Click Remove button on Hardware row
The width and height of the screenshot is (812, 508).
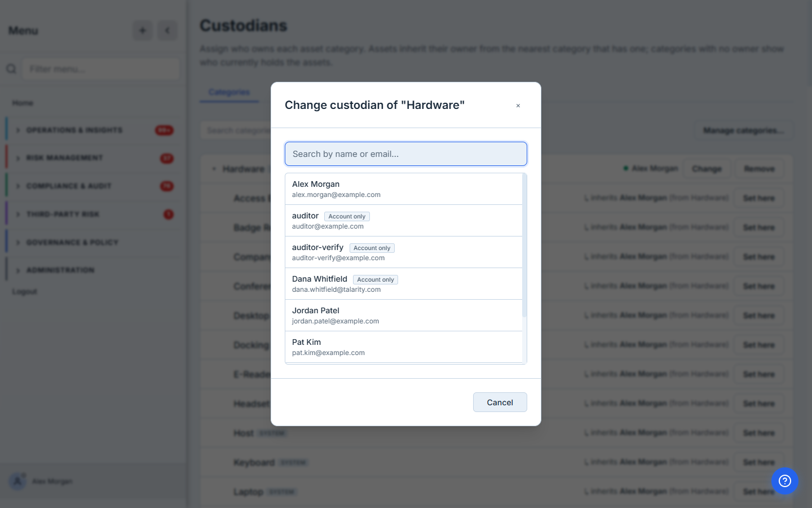[759, 169]
